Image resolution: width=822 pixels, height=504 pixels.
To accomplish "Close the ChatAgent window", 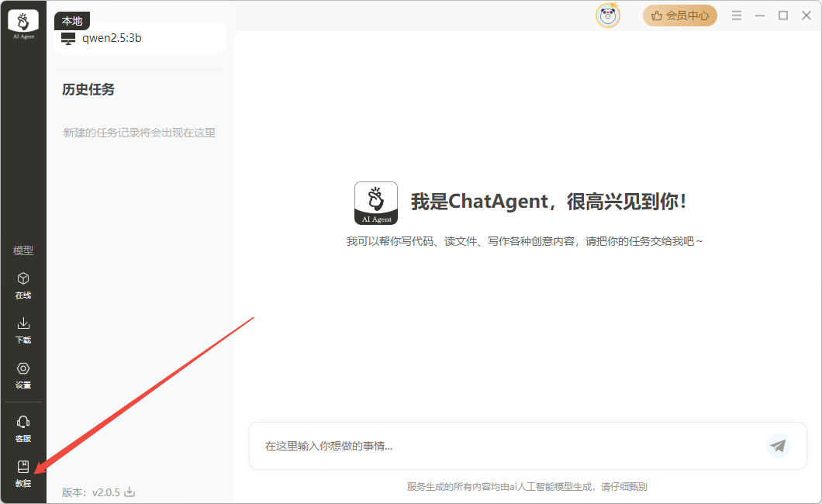I will coord(806,16).
